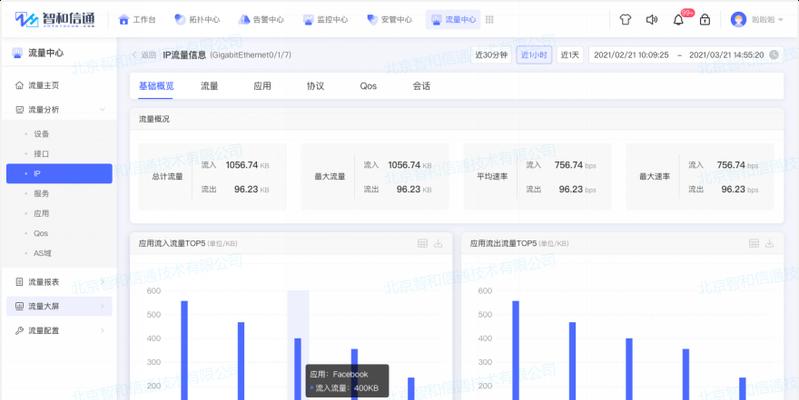Screen dimensions: 799x400
Task: Open 监控中心 in top navigation
Action: [326, 20]
